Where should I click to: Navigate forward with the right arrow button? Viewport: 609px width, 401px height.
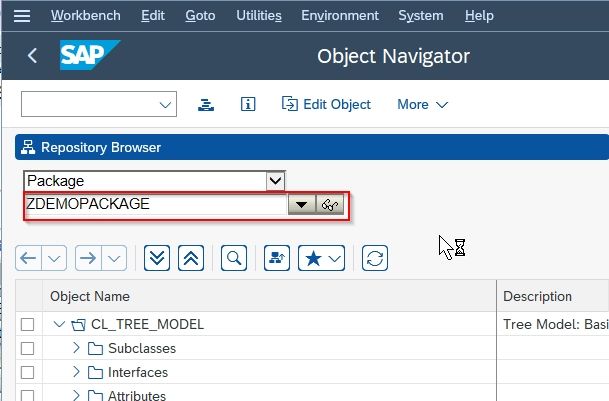88,258
